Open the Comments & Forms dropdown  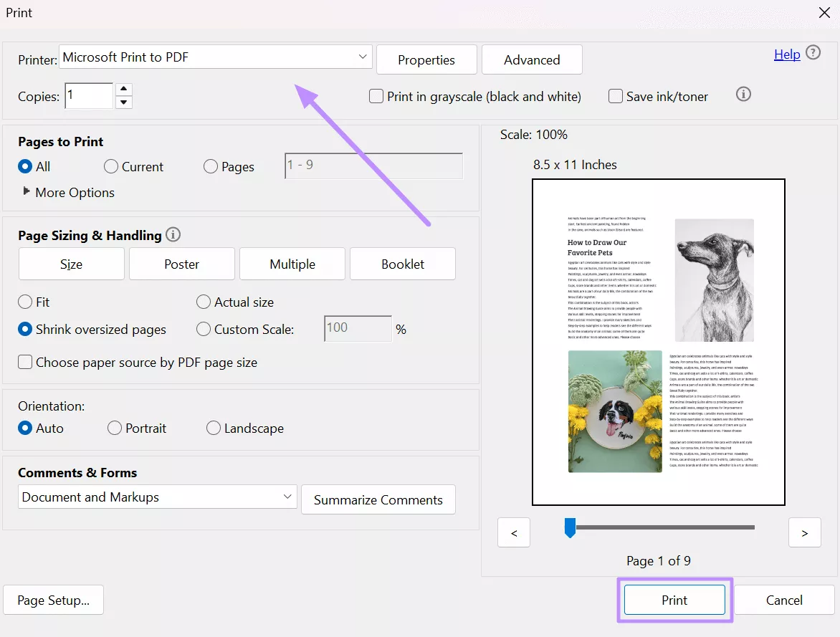(287, 497)
